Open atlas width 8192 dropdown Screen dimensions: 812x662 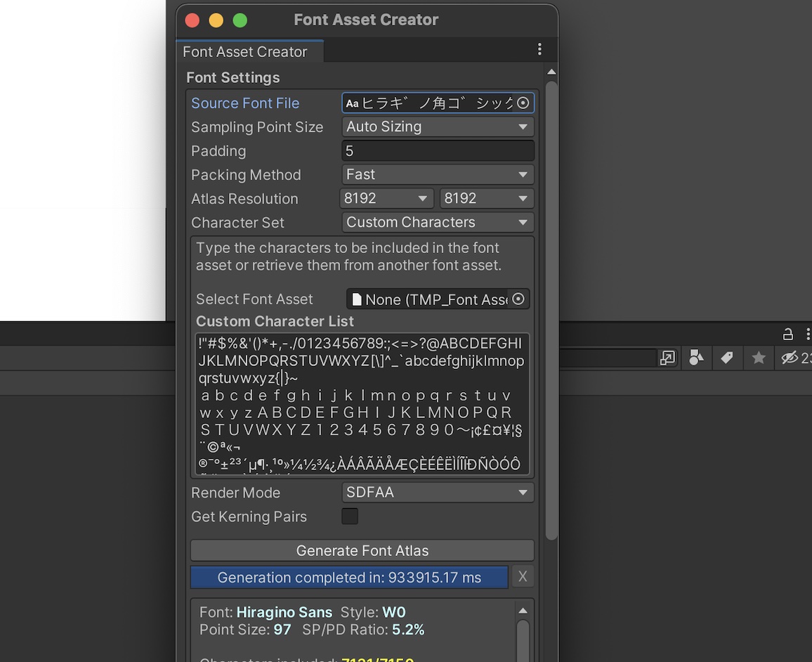(x=386, y=198)
